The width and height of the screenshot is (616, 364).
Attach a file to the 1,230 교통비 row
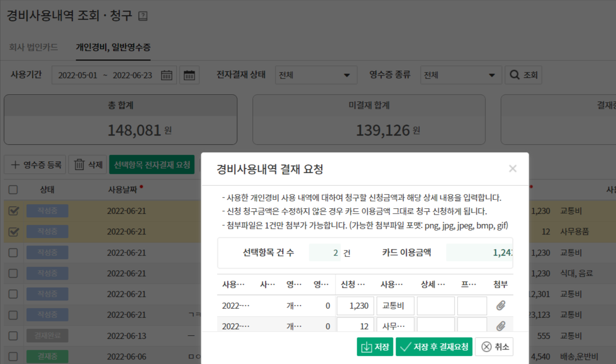click(500, 305)
